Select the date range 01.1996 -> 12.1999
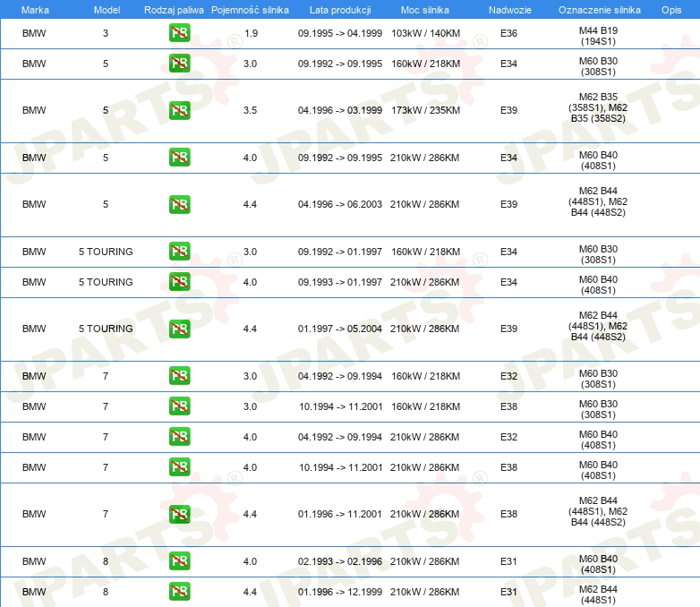 click(340, 592)
